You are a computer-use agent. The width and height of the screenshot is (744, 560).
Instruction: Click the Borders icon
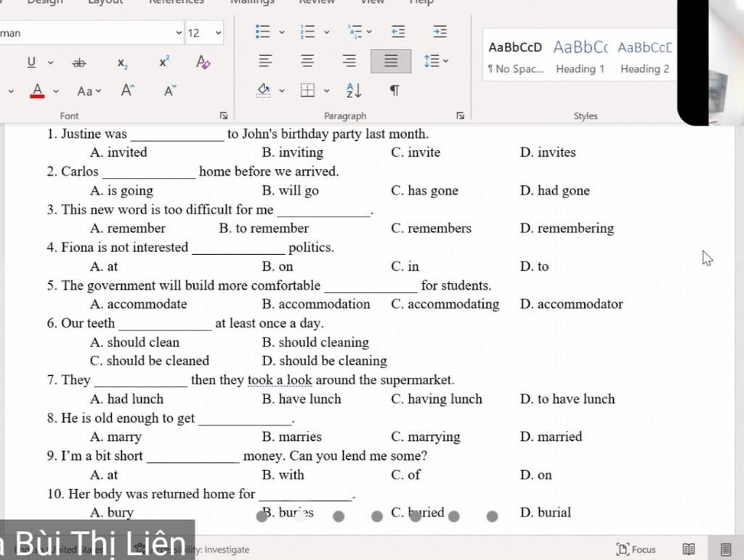coord(307,89)
